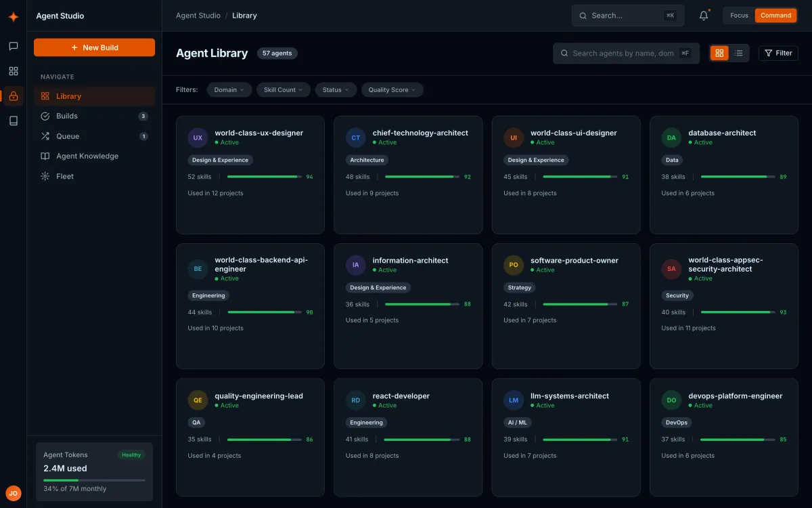Open Builds in the sidebar
The height and width of the screenshot is (508, 812).
[x=94, y=116]
